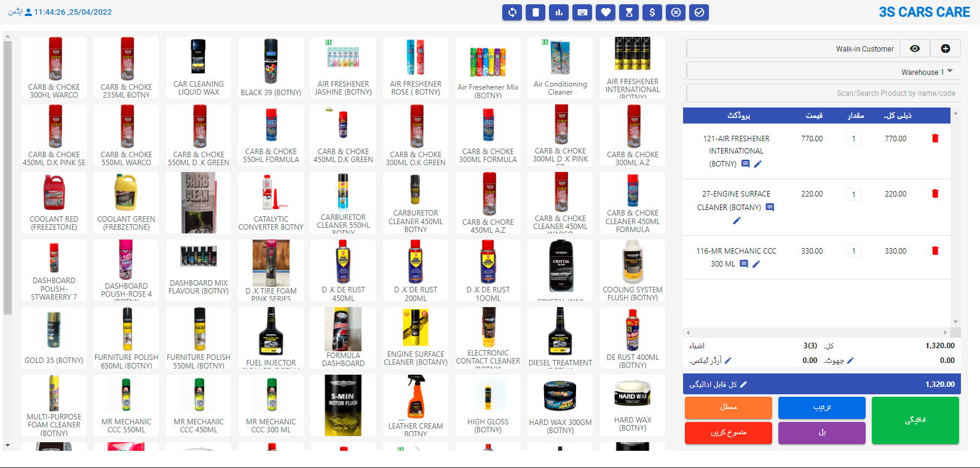Click the circled checkmark toolbar icon
This screenshot has height=468, width=980.
[x=699, y=12]
